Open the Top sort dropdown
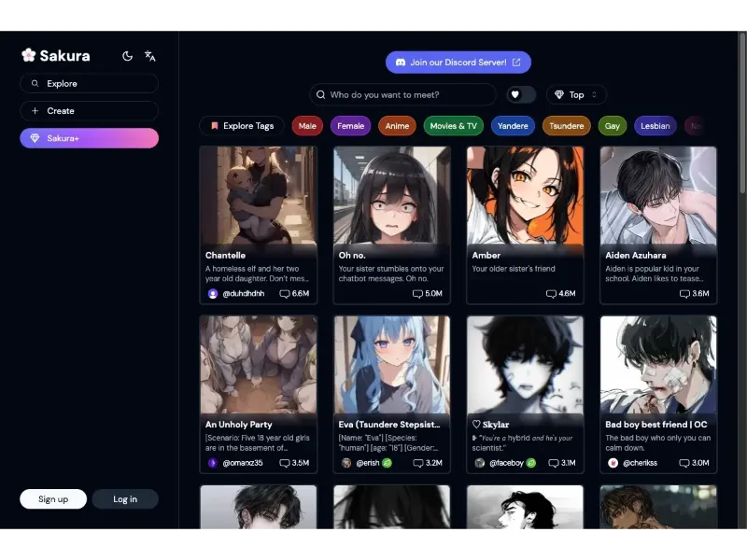 point(576,94)
